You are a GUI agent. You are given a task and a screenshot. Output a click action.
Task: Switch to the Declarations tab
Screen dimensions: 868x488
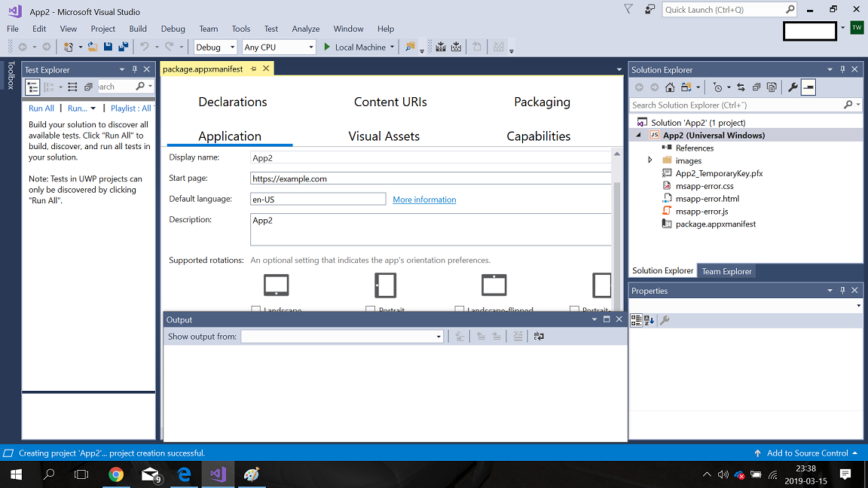[233, 102]
